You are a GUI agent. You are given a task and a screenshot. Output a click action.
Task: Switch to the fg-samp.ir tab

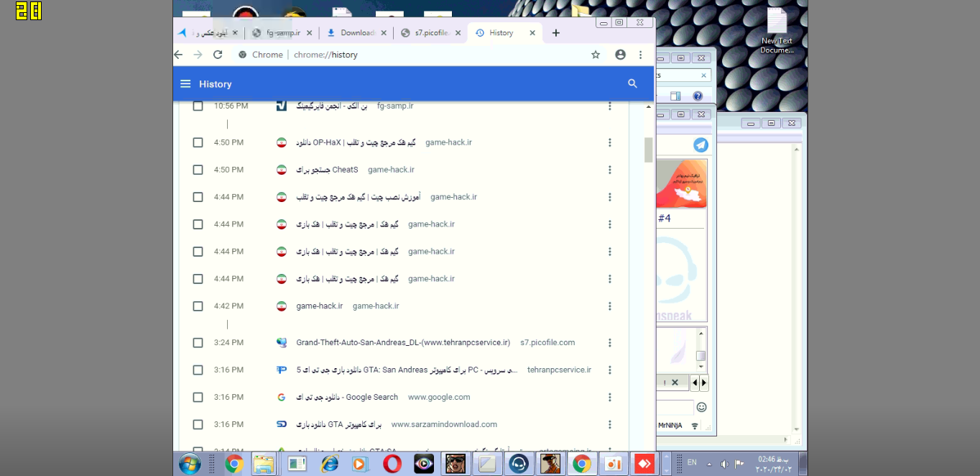282,33
